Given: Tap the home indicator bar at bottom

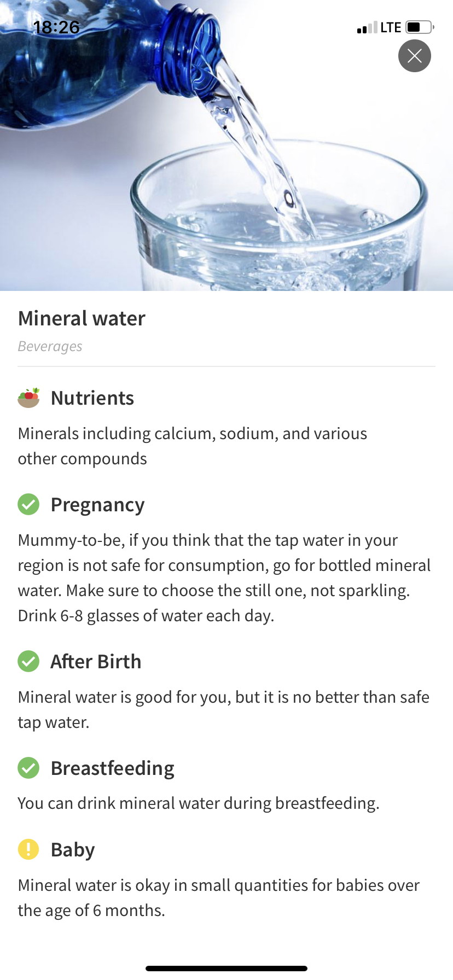Looking at the screenshot, I should [226, 968].
